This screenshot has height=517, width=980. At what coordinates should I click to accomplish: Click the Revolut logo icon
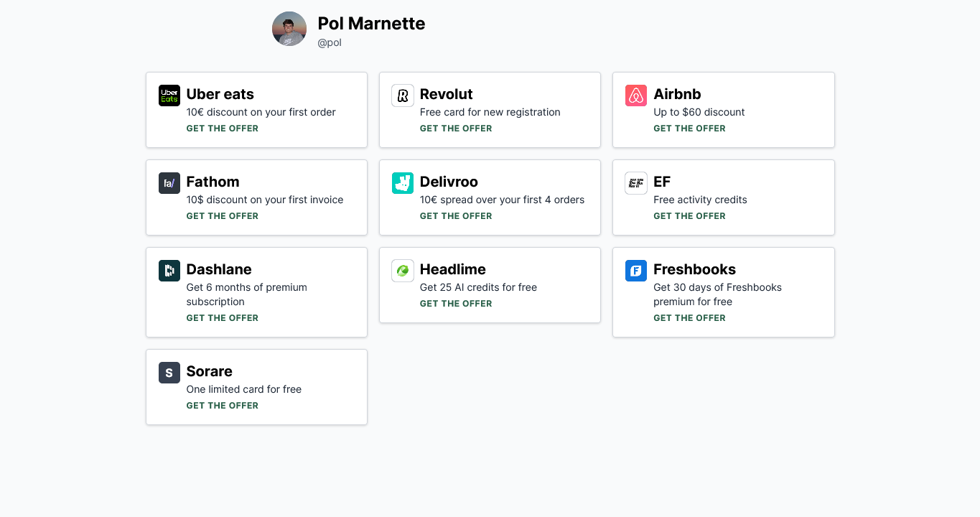[x=403, y=96]
